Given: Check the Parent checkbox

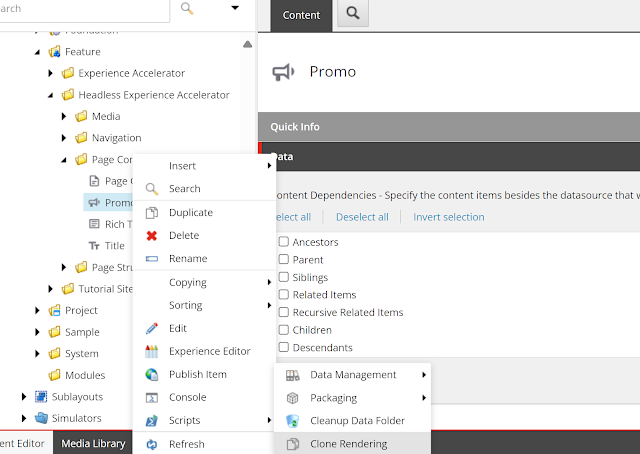Looking at the screenshot, I should point(284,259).
